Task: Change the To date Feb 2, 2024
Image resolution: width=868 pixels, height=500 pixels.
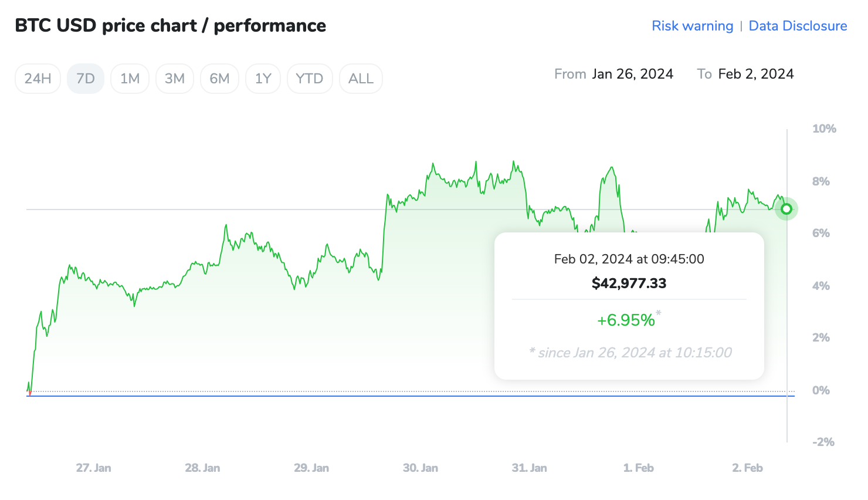Action: point(756,74)
